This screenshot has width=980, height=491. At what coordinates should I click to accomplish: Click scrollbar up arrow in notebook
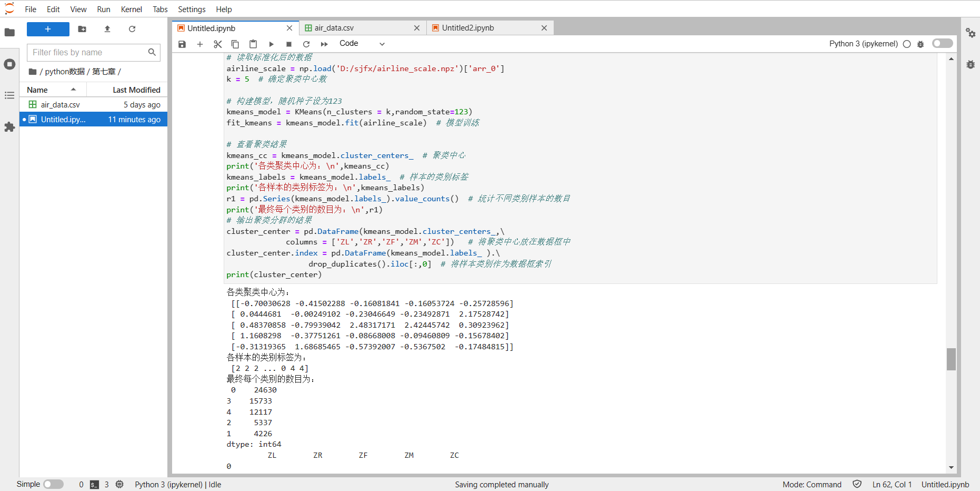(951, 59)
